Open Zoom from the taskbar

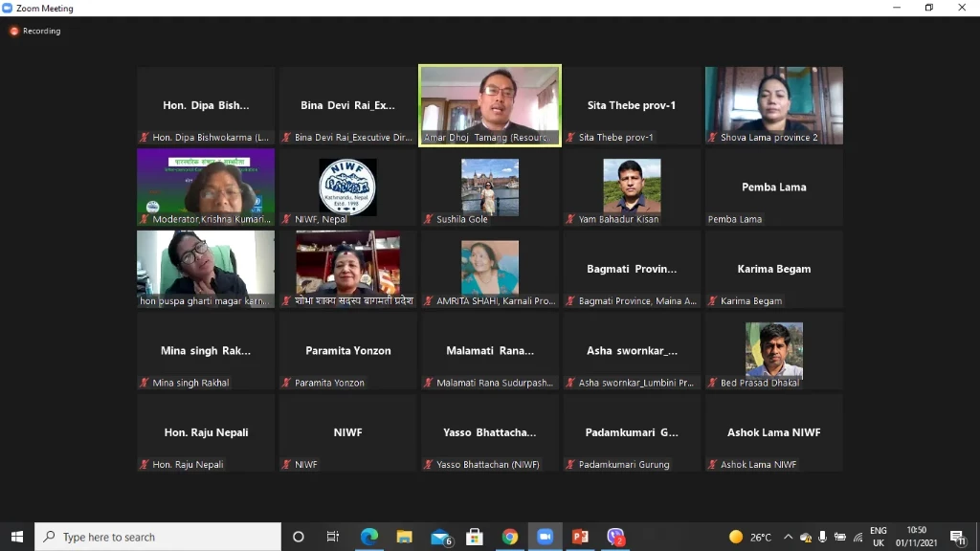pos(545,537)
